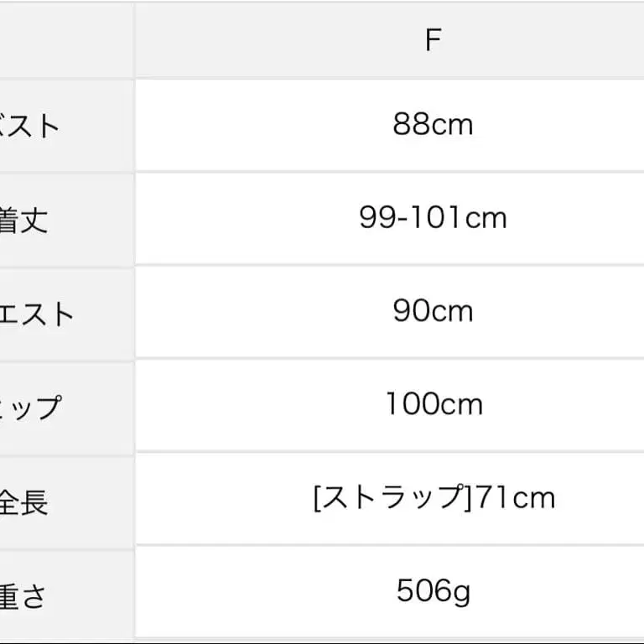Select the 100cm hip value
Screen dimensions: 644x644
point(434,404)
